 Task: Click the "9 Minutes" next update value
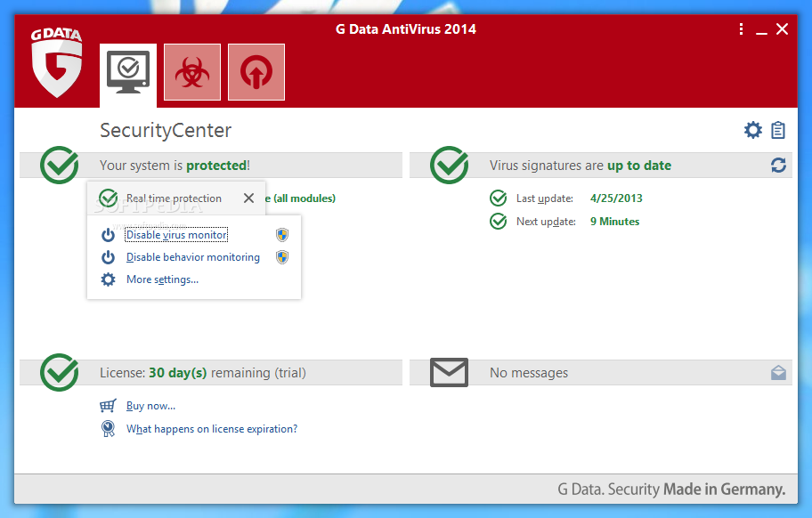614,222
